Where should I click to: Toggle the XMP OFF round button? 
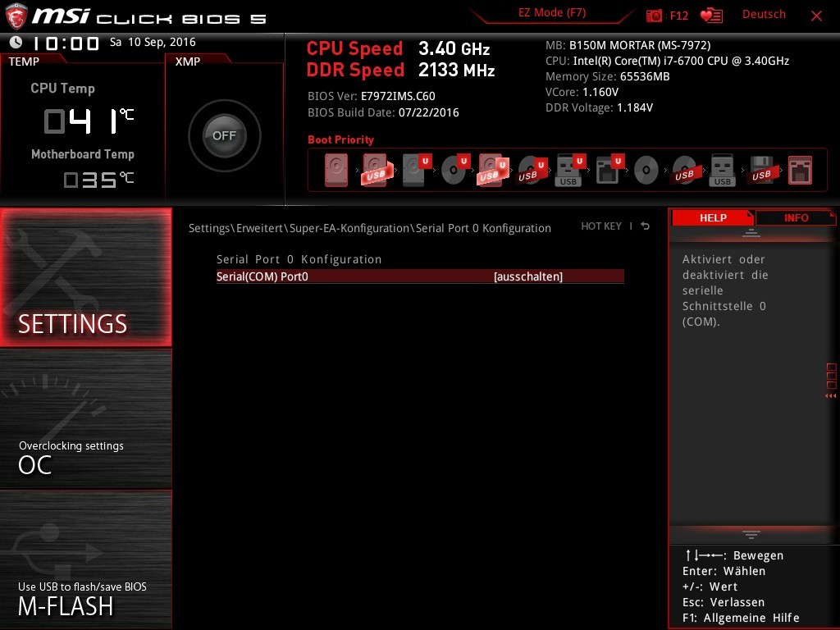pos(224,135)
